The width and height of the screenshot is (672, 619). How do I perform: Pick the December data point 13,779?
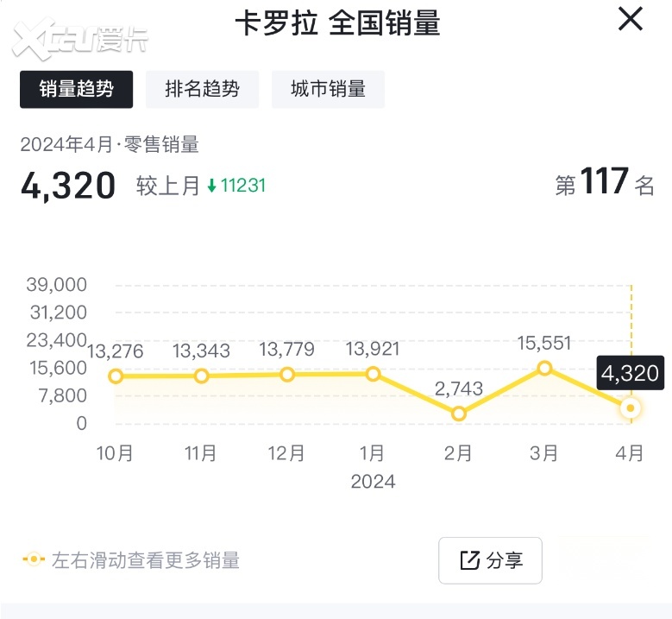point(287,374)
